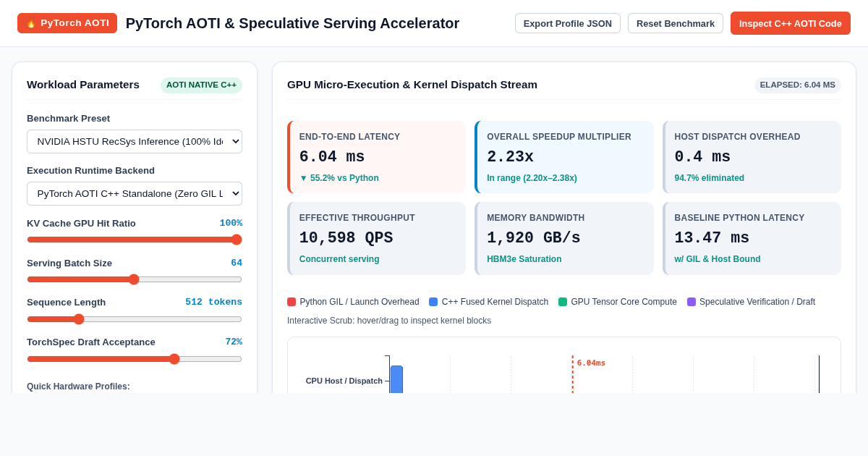
Task: Click the GPU Micro-Execution & Kernel Dispatch Stream heading
Action: coord(412,85)
